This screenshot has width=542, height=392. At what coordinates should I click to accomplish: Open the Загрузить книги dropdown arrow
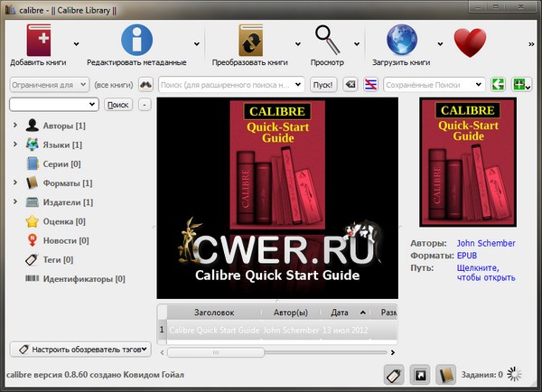[440, 44]
